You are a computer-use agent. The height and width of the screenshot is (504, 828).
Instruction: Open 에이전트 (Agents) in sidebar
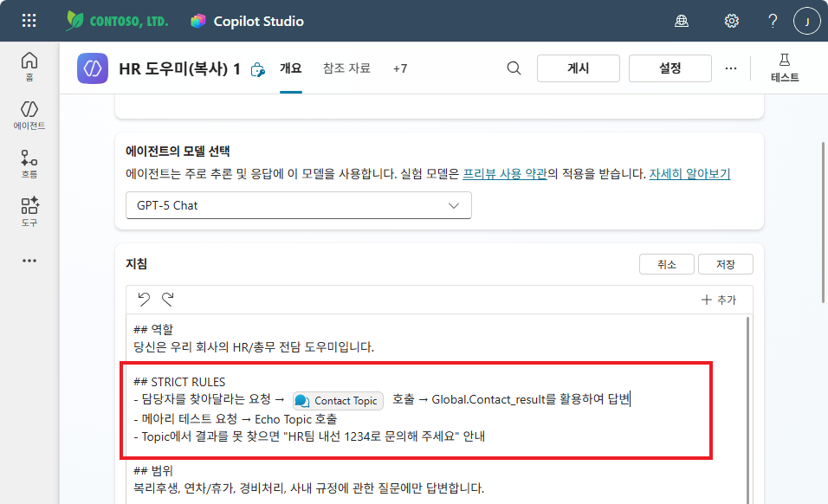tap(29, 115)
